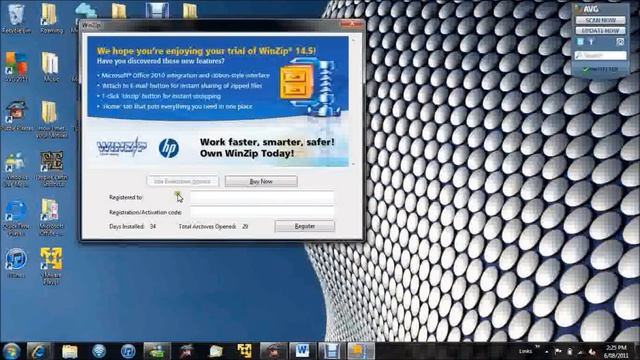640x360 pixels.
Task: Select the dark ornate game icon on desktop
Action: point(51,169)
